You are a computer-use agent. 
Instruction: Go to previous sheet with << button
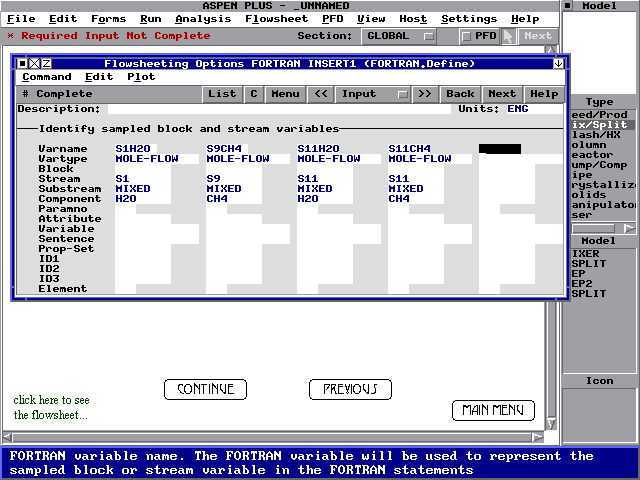[x=320, y=94]
